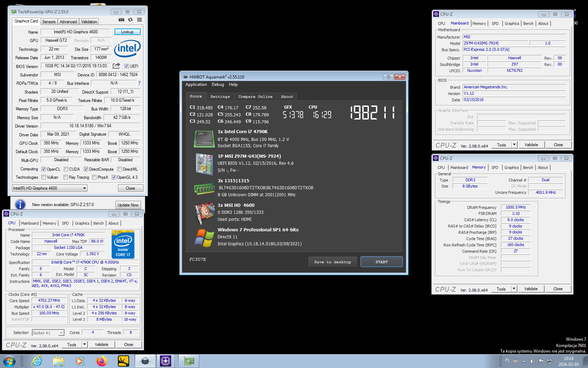Open the Help menu in Aquamark
588x368 pixels.
(x=233, y=84)
